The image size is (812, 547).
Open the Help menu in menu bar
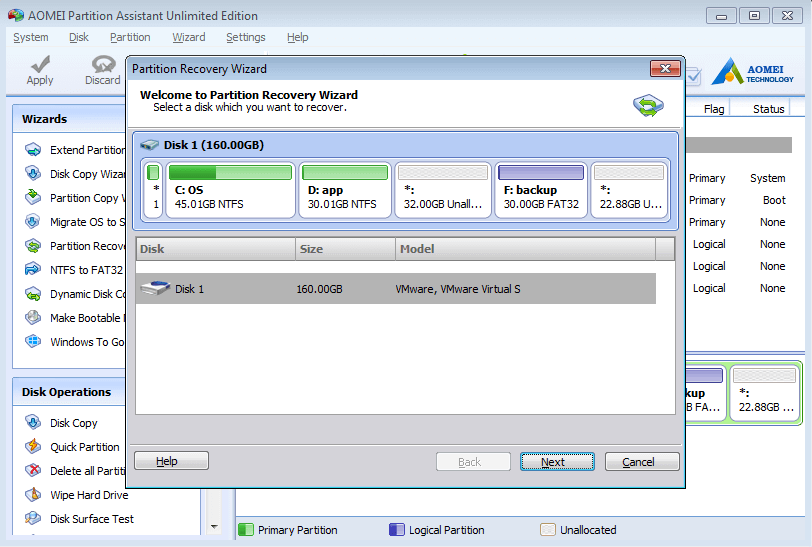[x=297, y=37]
